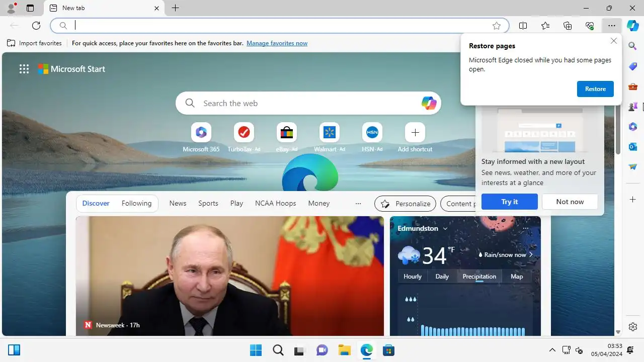Click the Microsoft Start logo

coord(71,69)
